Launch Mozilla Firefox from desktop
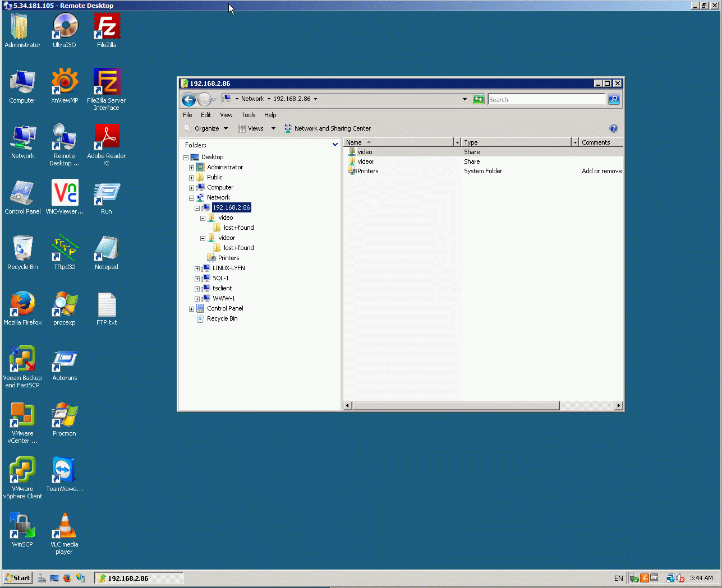This screenshot has width=722, height=588. pyautogui.click(x=22, y=308)
